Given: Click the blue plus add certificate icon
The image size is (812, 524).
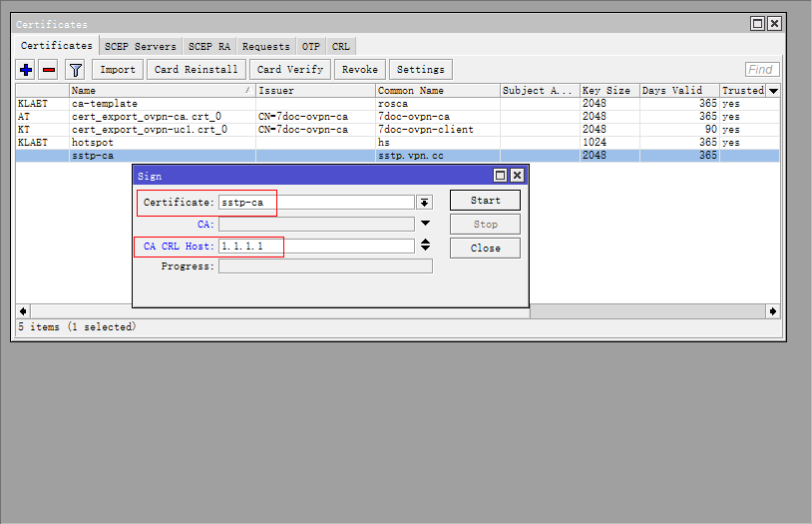Looking at the screenshot, I should (x=26, y=70).
